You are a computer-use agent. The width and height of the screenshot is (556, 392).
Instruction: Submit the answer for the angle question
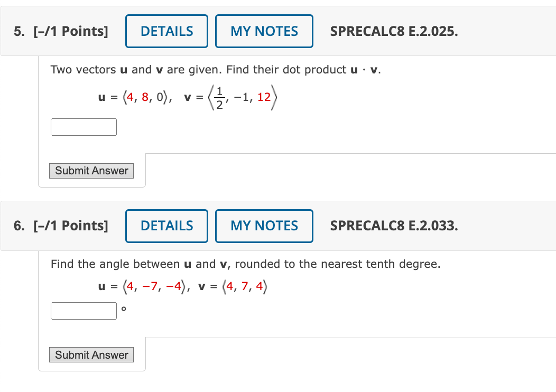tap(91, 354)
